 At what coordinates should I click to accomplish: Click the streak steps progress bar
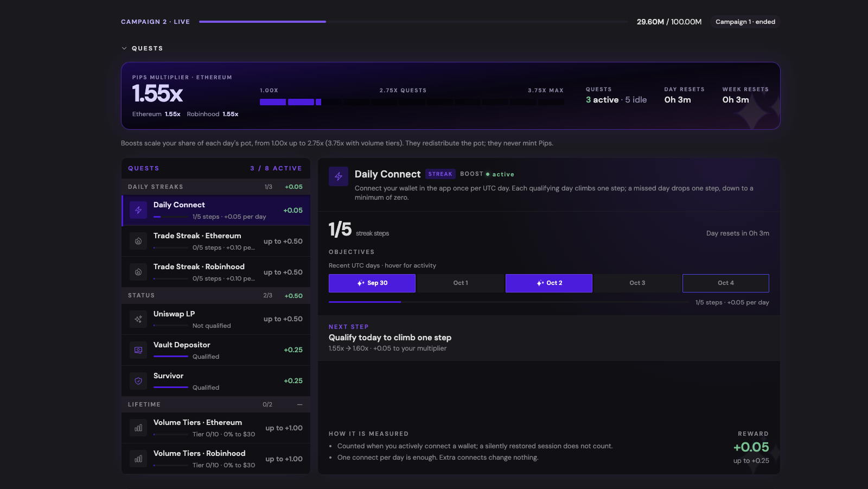tap(509, 302)
